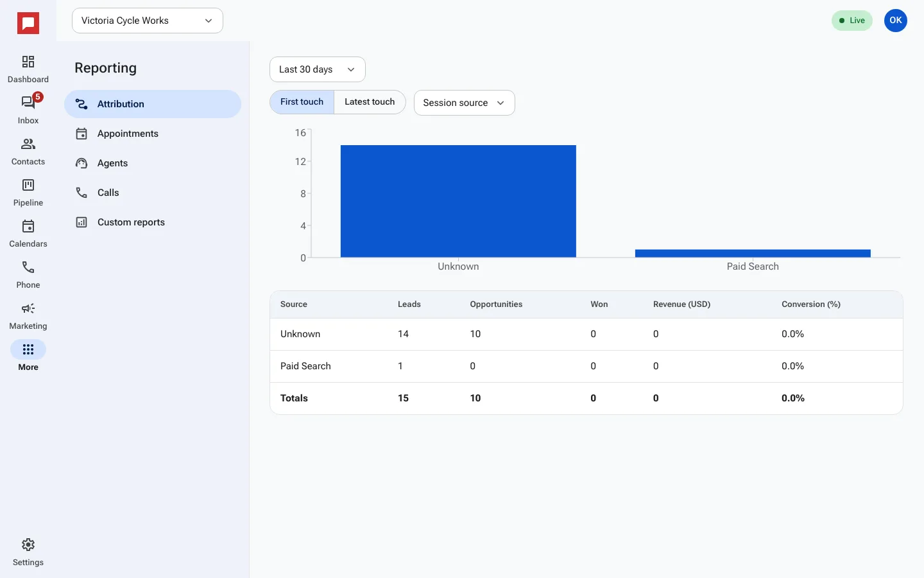This screenshot has height=578, width=924.
Task: Open Custom reports
Action: (153, 222)
